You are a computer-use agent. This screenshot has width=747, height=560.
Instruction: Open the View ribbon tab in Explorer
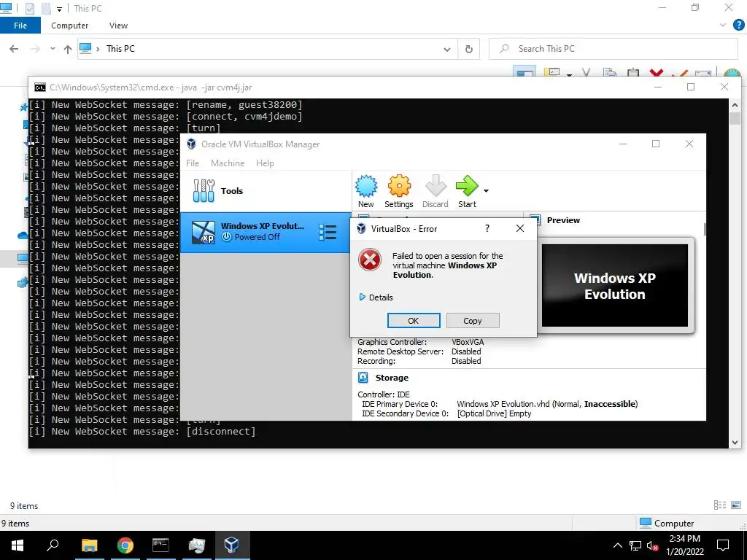pyautogui.click(x=118, y=26)
